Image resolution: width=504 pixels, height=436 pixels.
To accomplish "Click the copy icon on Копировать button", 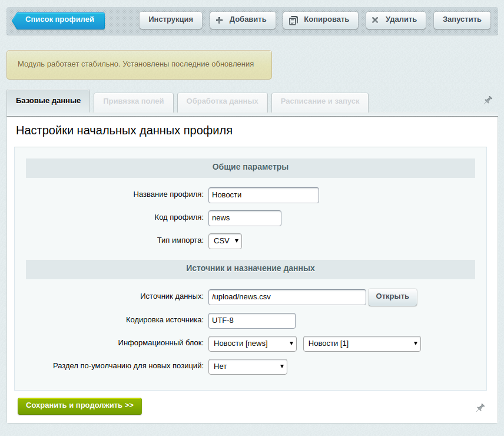I will click(293, 20).
